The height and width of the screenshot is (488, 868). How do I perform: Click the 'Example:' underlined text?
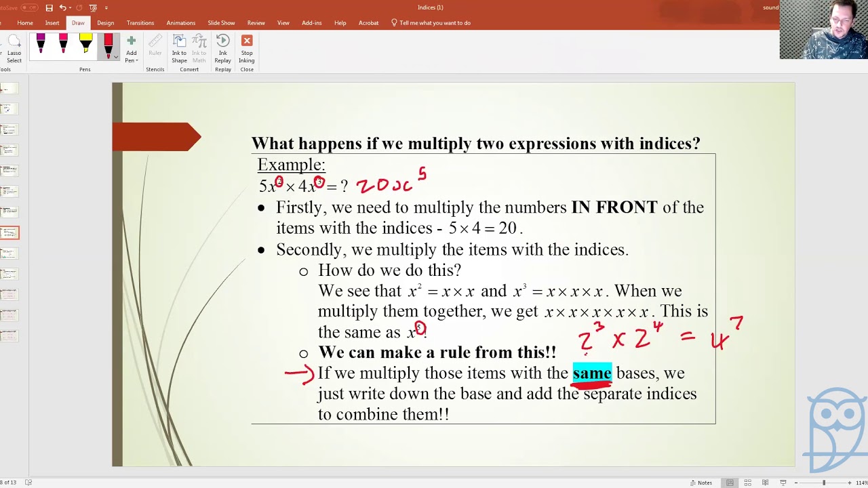(x=291, y=165)
